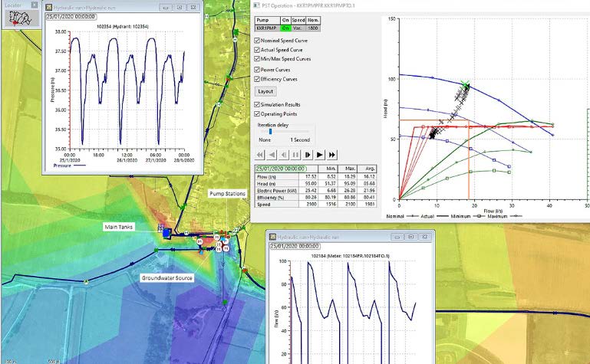Disable Min/Max Speed Curves

click(x=258, y=58)
